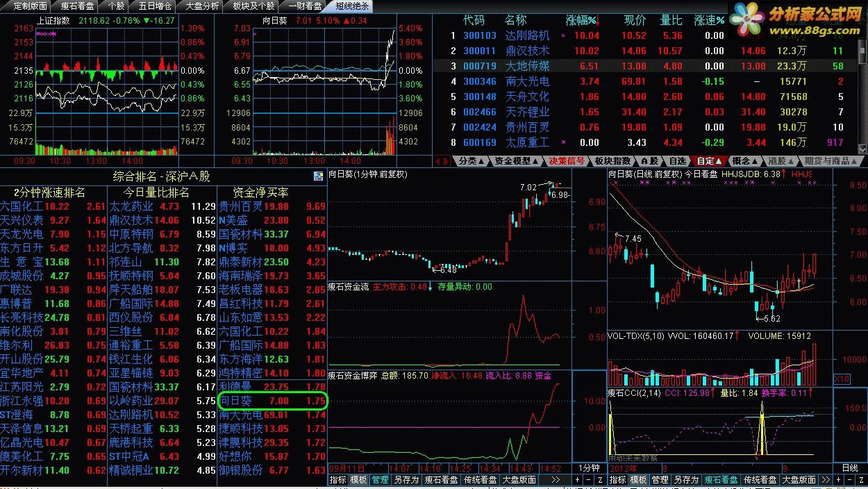Select 瘦石看盘 template under the 1-minute chart
This screenshot has width=868, height=489.
[x=441, y=480]
